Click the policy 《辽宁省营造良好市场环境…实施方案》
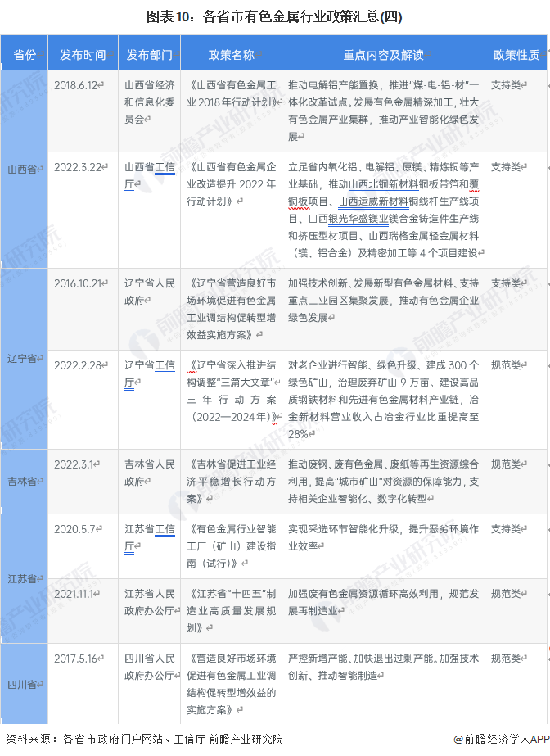This screenshot has width=550, height=756. coord(231,309)
